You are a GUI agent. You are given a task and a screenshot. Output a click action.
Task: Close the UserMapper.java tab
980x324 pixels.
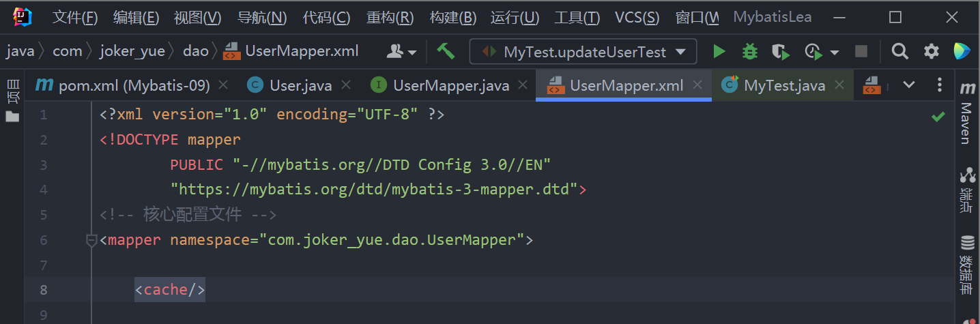[x=523, y=85]
